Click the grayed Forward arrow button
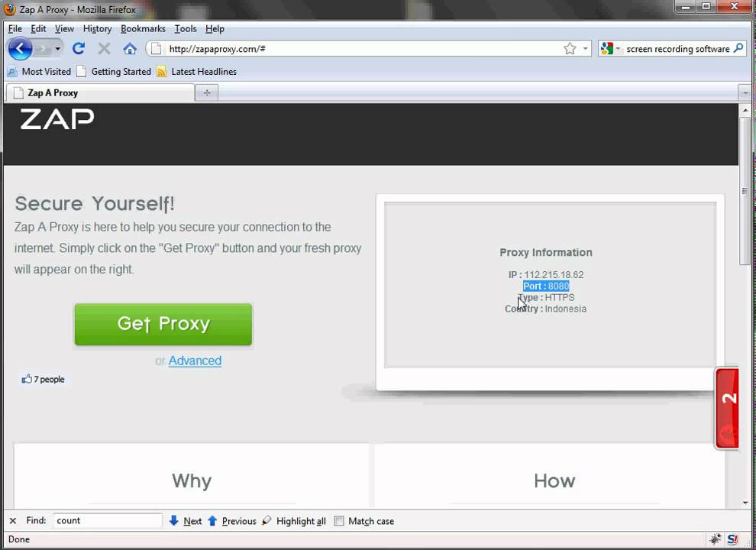This screenshot has height=550, width=756. coord(43,49)
